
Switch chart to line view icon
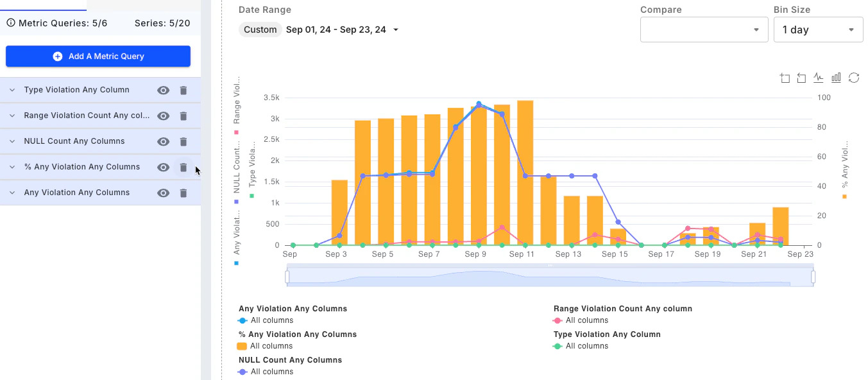(x=819, y=78)
